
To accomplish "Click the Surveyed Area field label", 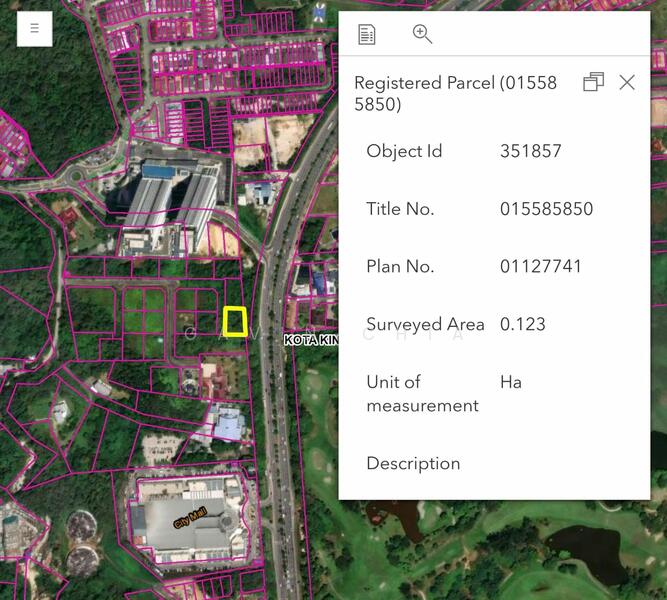I will 425,324.
